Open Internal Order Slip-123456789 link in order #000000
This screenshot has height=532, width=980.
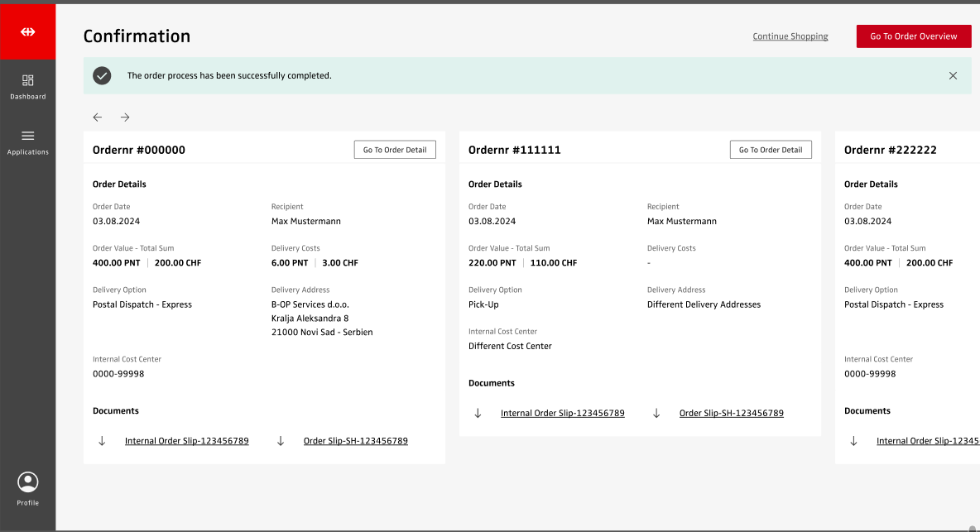tap(186, 441)
